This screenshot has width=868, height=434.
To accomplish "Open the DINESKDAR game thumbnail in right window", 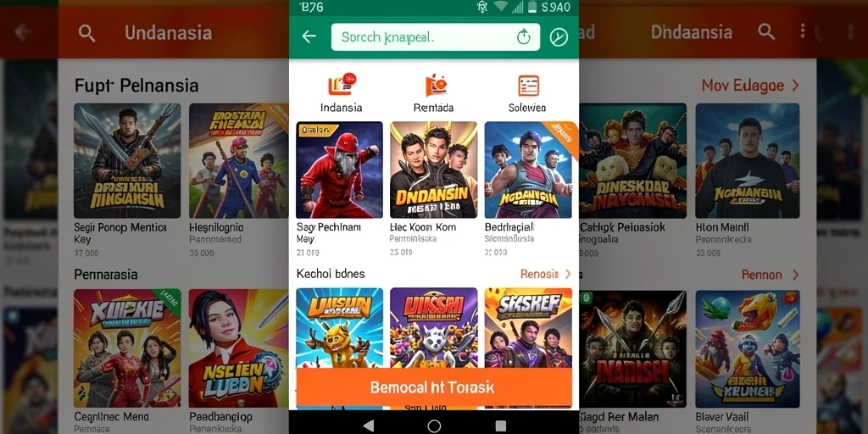I will coord(632,160).
